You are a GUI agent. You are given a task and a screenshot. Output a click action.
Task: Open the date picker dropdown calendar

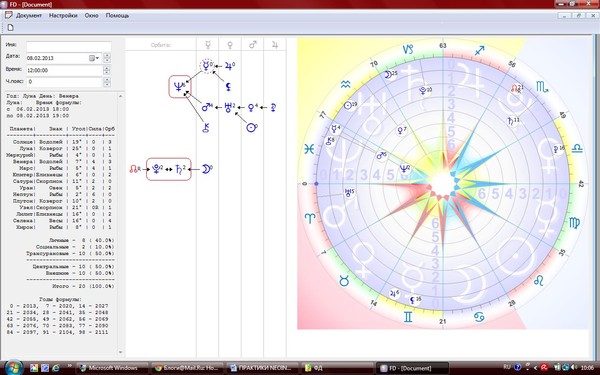coord(94,58)
